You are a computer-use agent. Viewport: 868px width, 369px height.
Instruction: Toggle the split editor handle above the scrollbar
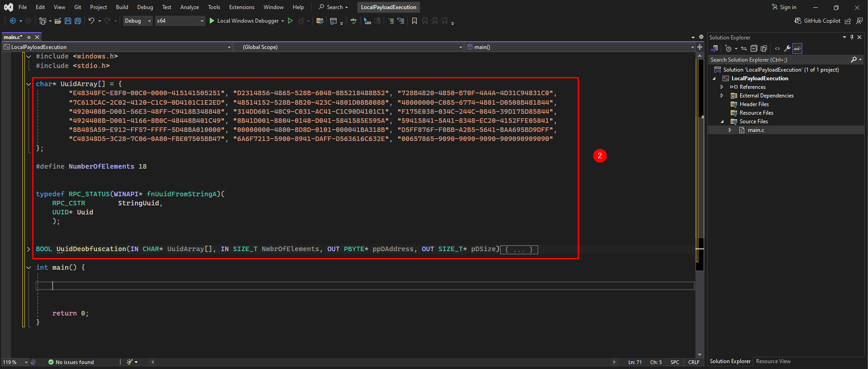click(x=700, y=47)
